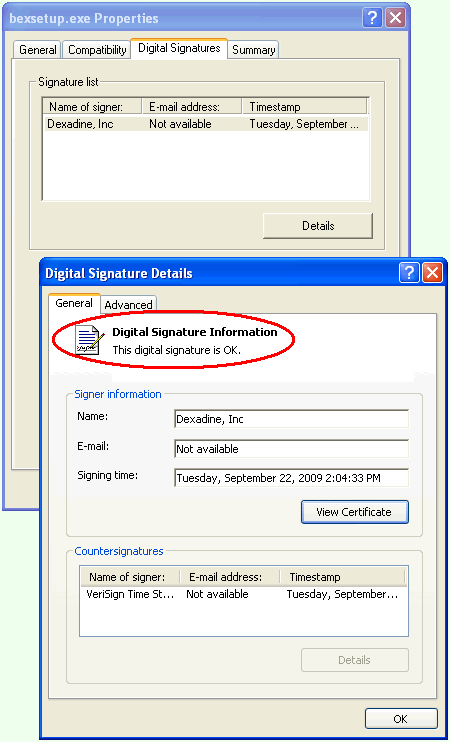The height and width of the screenshot is (742, 450).
Task: Click the E-mail field showing Not available
Action: tap(291, 449)
